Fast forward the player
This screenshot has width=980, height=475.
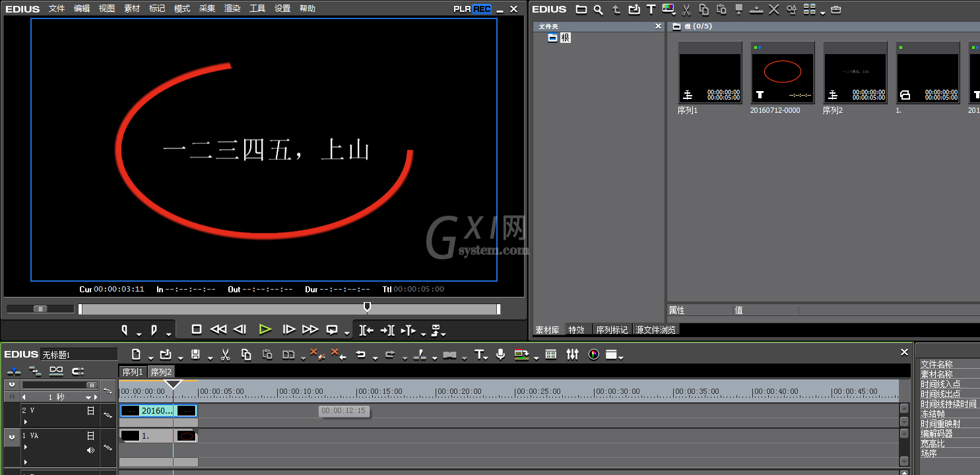tap(310, 329)
